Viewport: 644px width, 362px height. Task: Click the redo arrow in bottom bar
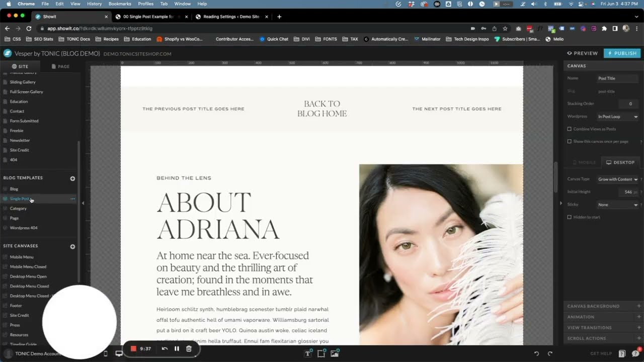[550, 353]
